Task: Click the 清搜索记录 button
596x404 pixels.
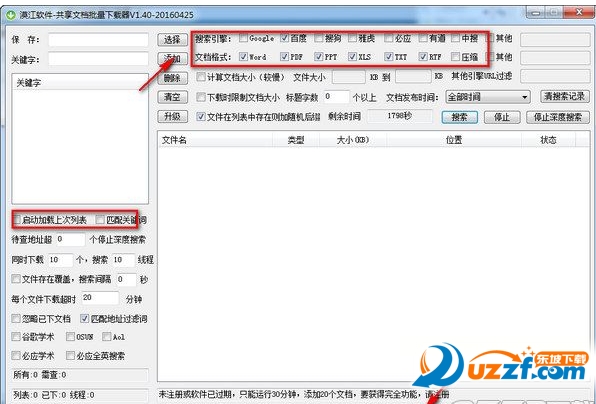Action: click(564, 97)
